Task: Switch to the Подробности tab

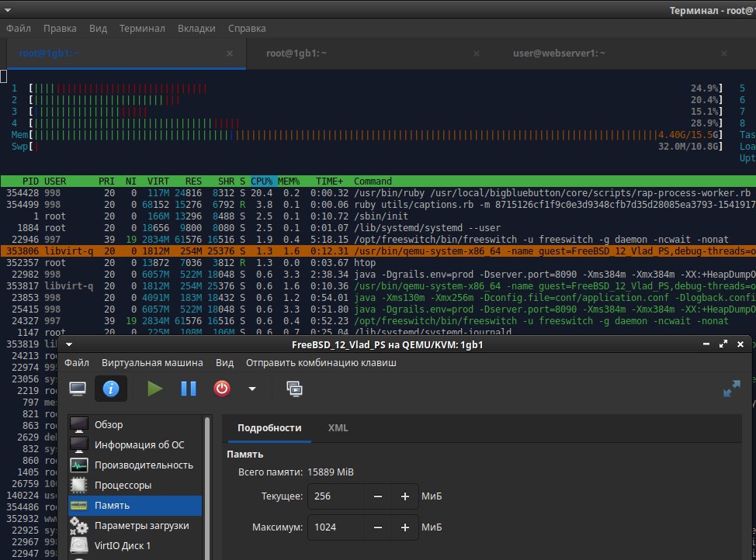Action: click(269, 428)
